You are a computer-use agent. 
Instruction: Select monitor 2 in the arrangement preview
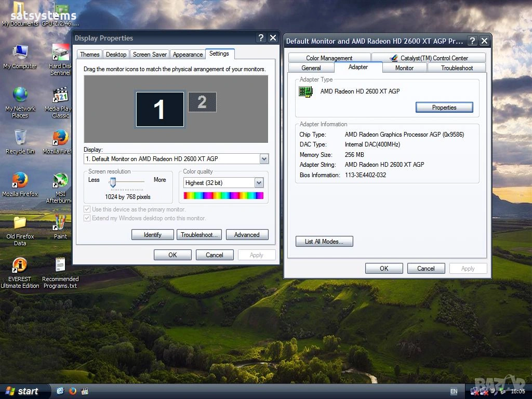point(202,102)
